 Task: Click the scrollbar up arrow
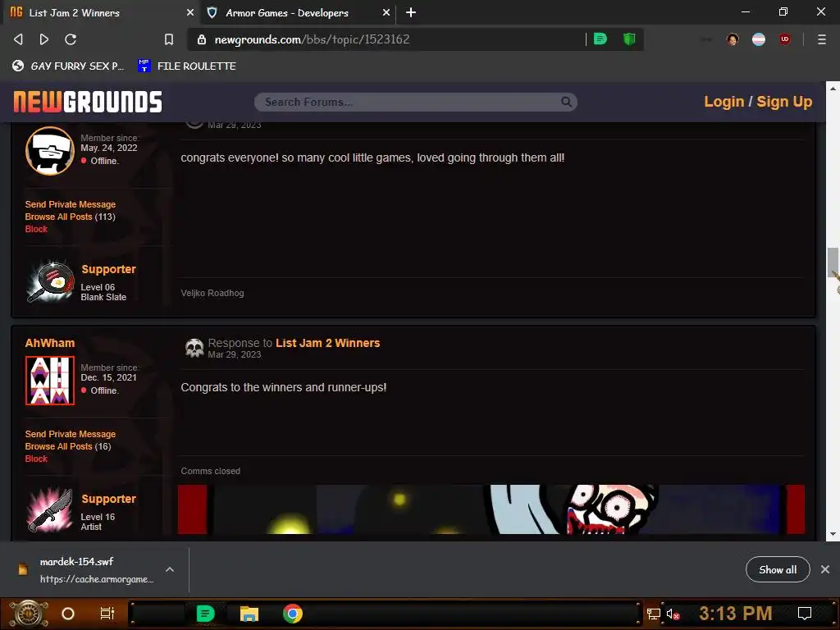(833, 89)
